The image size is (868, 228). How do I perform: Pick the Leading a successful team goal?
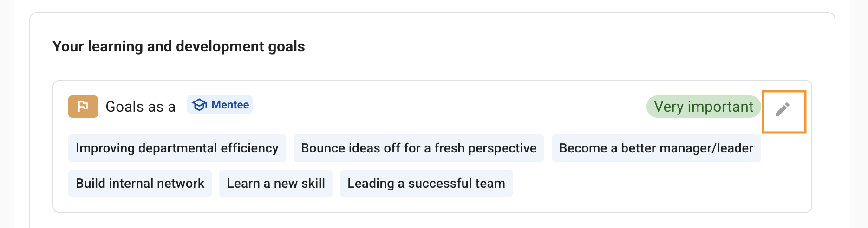click(x=426, y=184)
